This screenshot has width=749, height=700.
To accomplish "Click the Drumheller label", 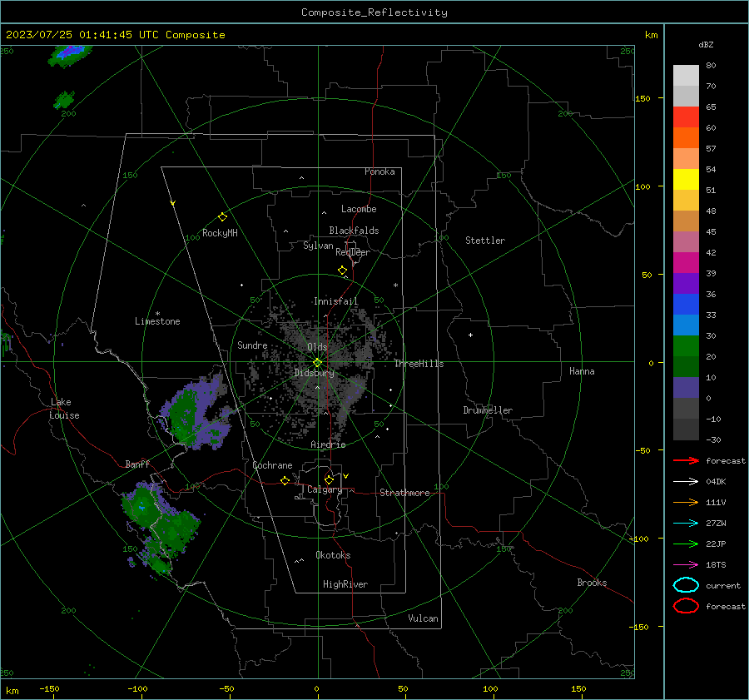I will (x=488, y=410).
